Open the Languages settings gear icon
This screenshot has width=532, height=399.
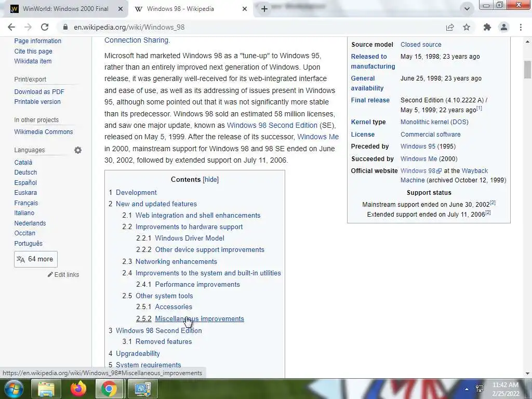tap(78, 150)
